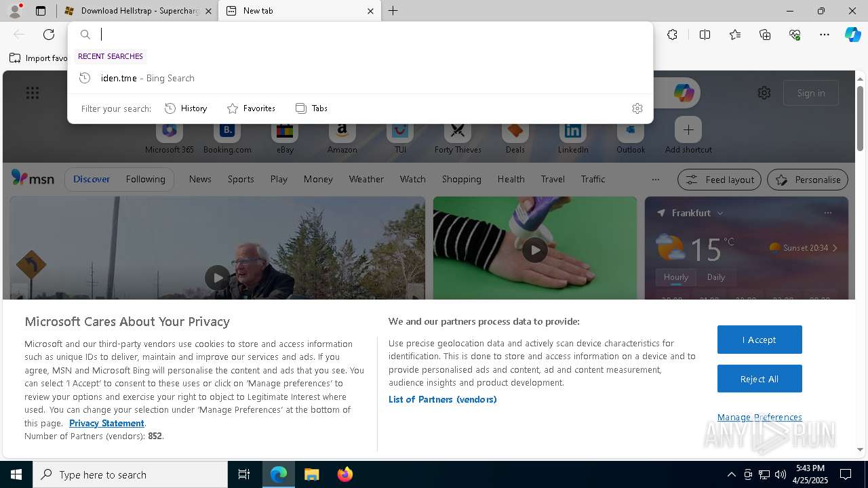The image size is (868, 488).
Task: Open the Feed layout options
Action: 719,180
